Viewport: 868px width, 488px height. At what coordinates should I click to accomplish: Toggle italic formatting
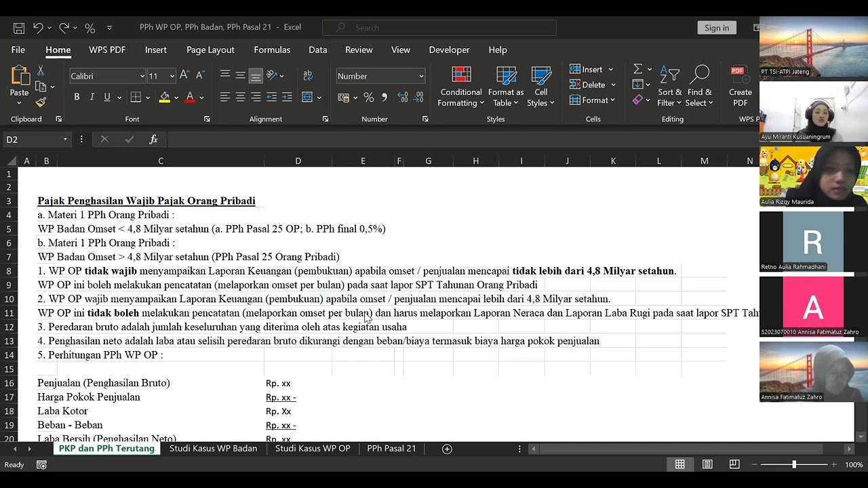click(x=92, y=98)
